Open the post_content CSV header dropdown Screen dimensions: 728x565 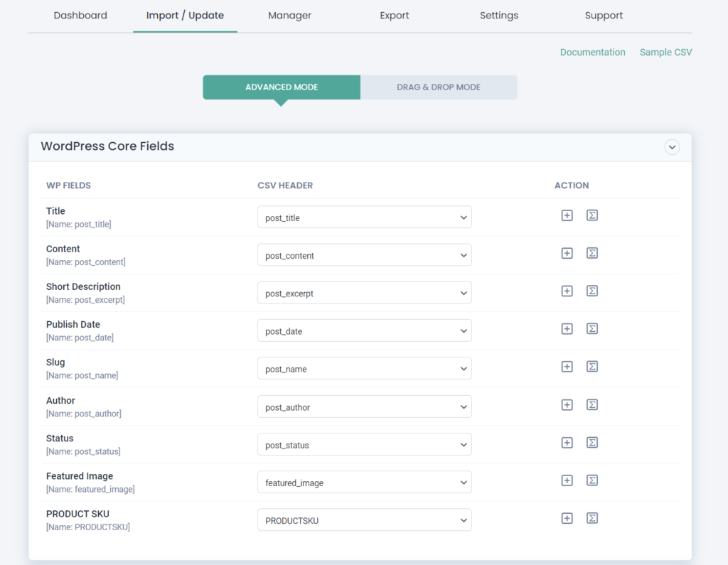[x=365, y=255]
